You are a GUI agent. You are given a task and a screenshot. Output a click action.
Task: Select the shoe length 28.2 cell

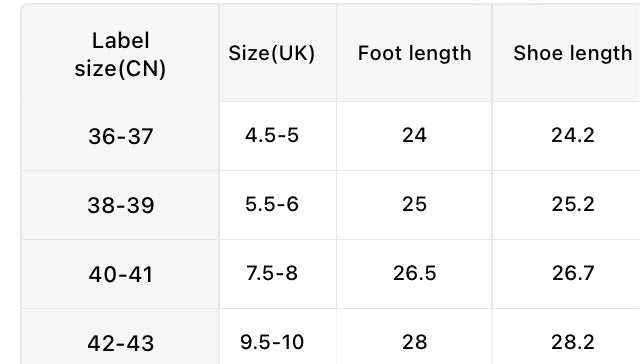point(566,337)
